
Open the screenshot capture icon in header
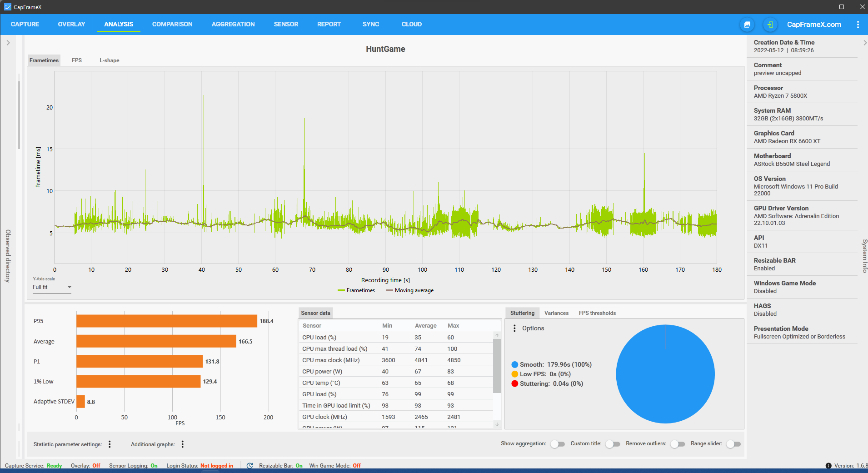tap(747, 25)
